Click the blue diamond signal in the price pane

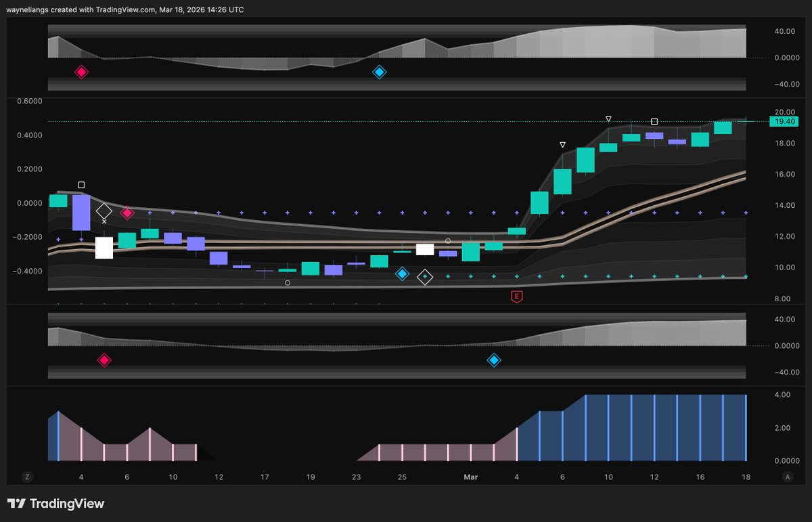point(402,274)
